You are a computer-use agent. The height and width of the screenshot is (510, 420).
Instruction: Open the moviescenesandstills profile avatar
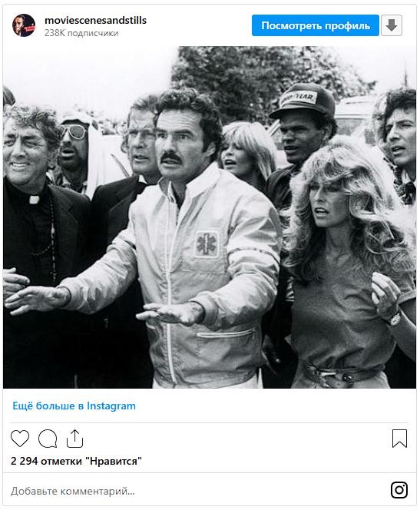click(24, 25)
